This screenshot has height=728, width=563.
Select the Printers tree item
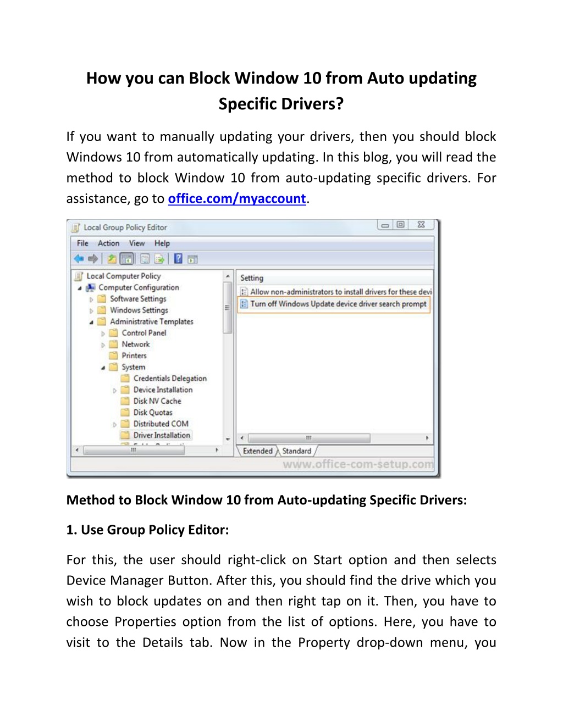[x=134, y=355]
